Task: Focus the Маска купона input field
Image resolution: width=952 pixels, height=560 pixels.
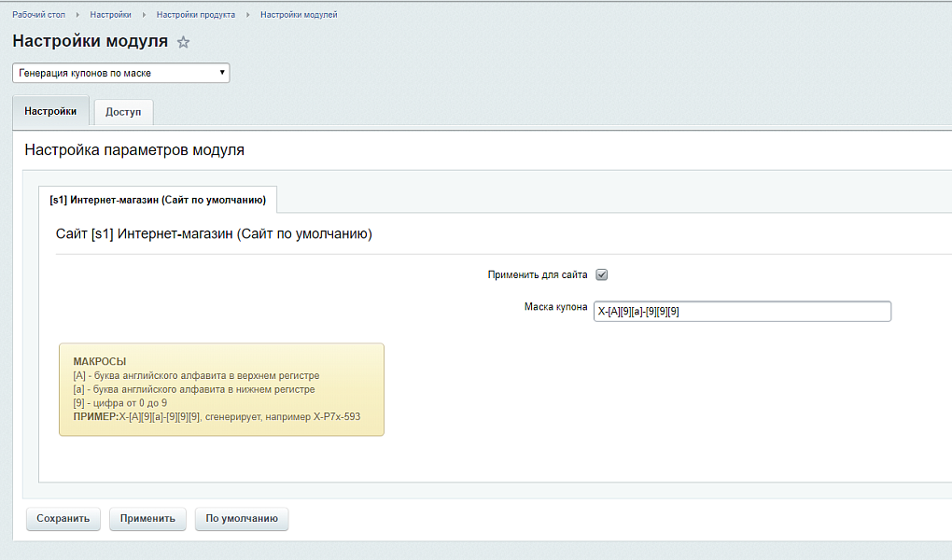Action: (x=742, y=312)
